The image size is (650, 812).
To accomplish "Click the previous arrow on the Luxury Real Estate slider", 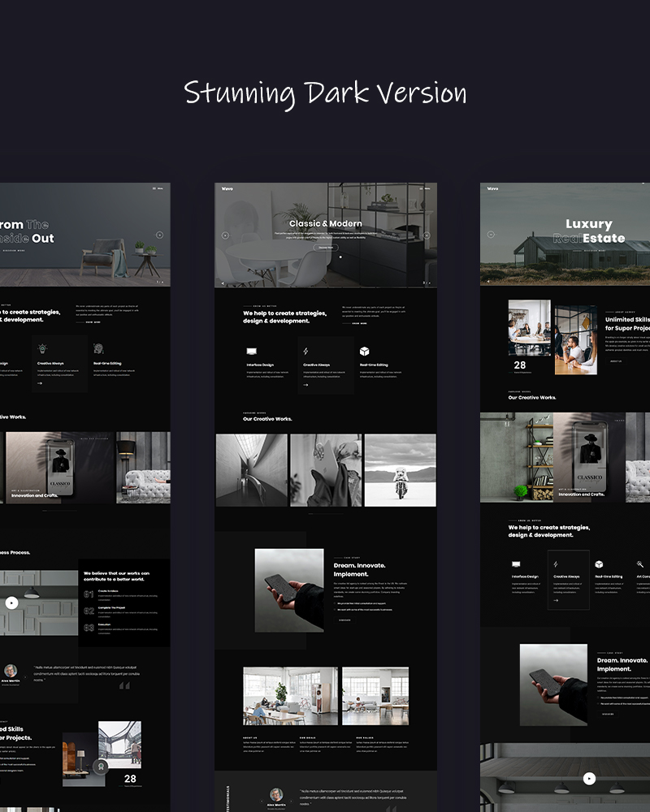I will (491, 234).
